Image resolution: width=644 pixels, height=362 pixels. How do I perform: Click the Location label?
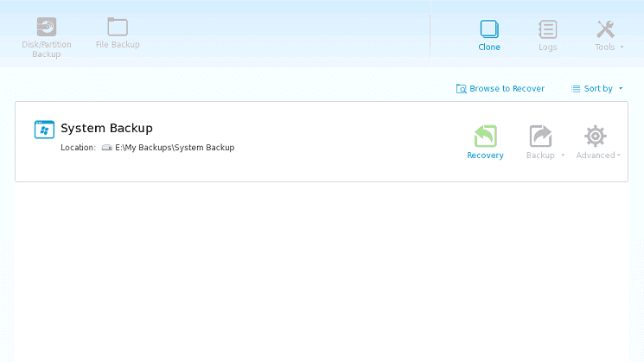pyautogui.click(x=78, y=148)
